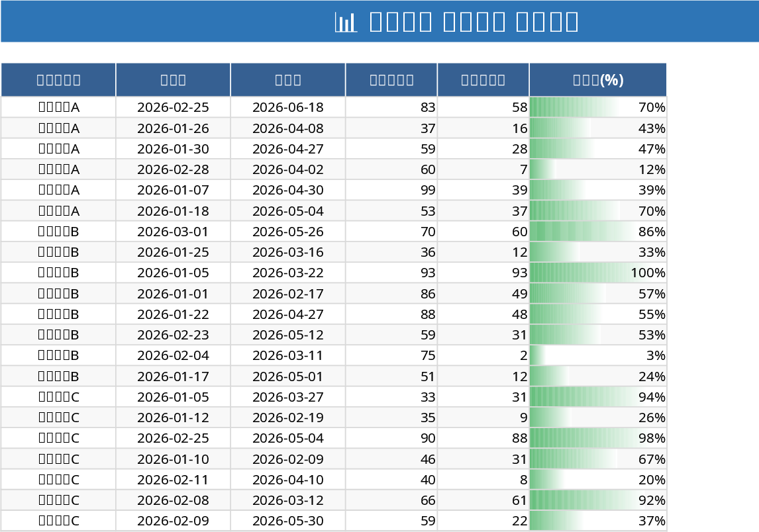Select the progress percentage column header
The height and width of the screenshot is (532, 759).
click(x=597, y=79)
